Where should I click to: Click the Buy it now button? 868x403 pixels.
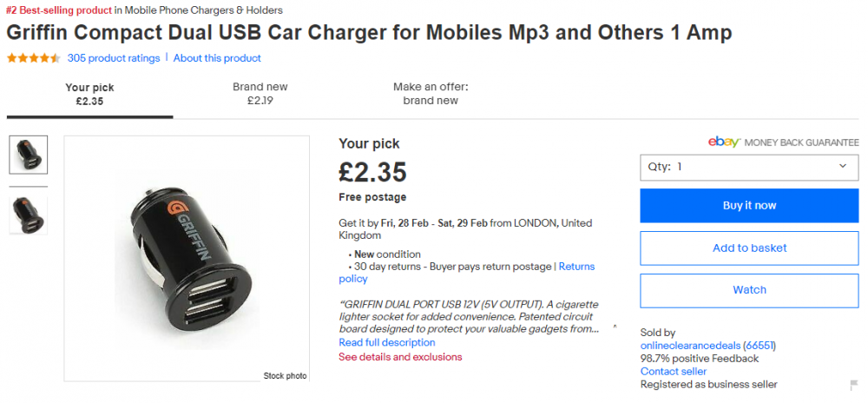[750, 205]
